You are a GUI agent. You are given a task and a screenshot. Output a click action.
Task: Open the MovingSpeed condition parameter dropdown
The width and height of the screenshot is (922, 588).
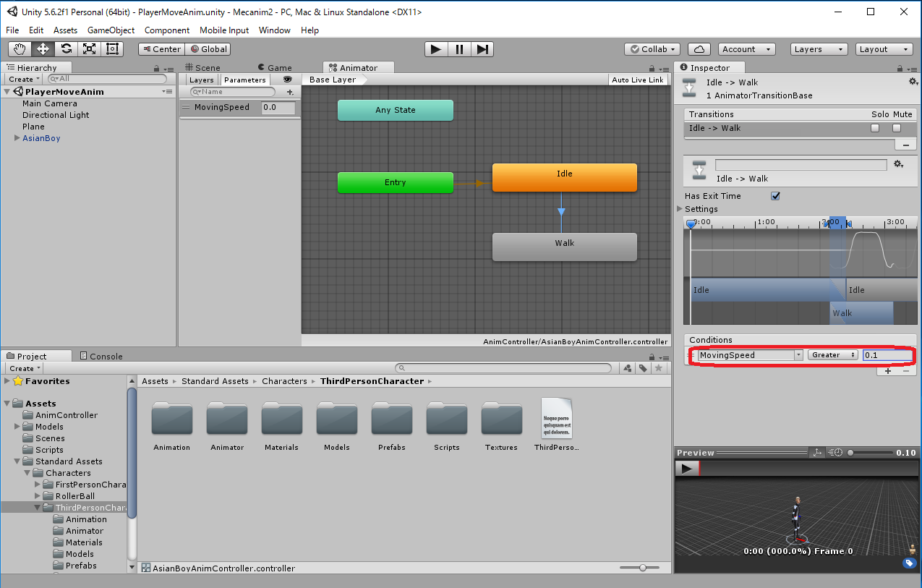tap(750, 355)
